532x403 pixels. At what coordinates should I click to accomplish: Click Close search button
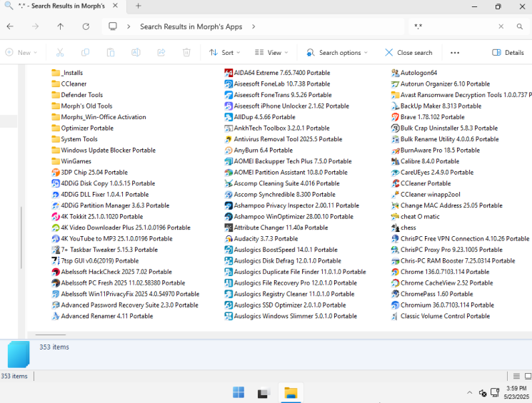(x=408, y=53)
